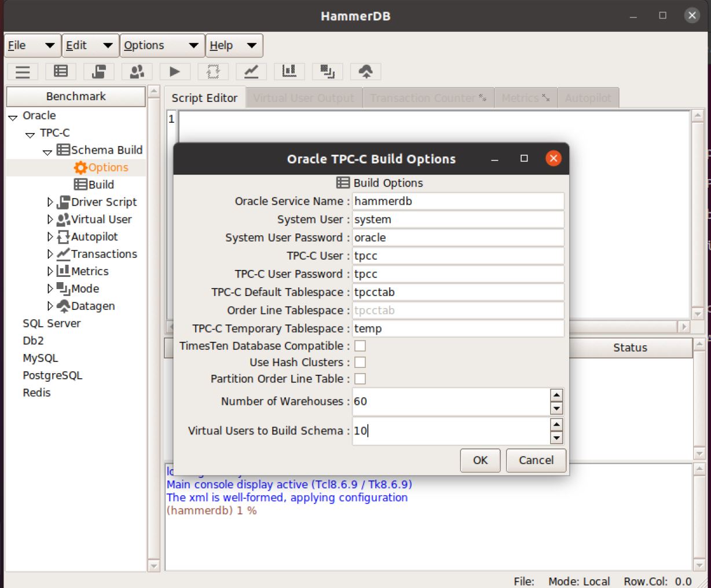Confirm build options with OK button
Image resolution: width=711 pixels, height=588 pixels.
pyautogui.click(x=480, y=460)
